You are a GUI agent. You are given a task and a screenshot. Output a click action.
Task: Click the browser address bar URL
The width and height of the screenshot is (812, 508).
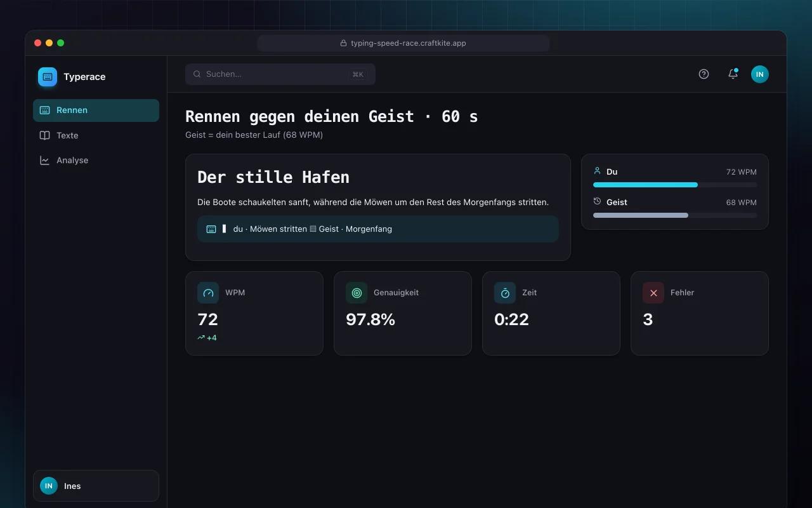point(403,43)
